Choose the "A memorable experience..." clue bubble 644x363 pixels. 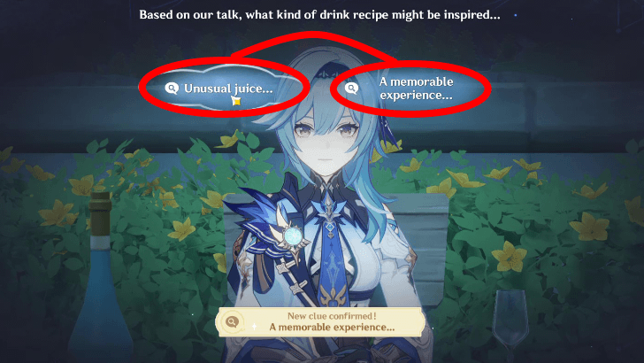tap(410, 89)
